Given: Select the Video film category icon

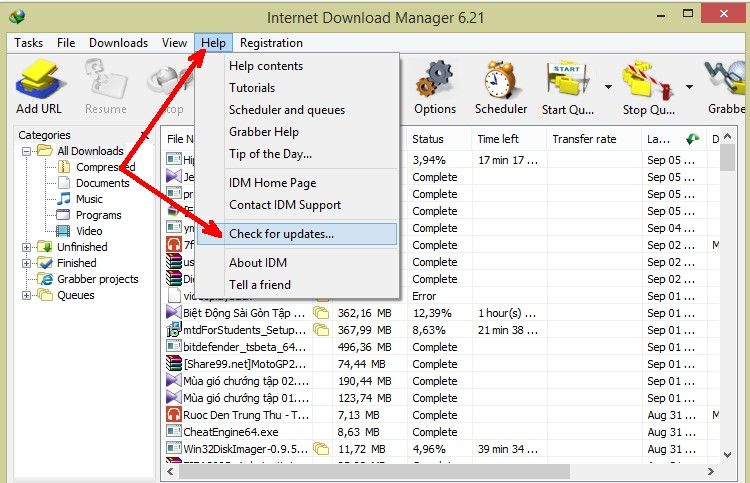Looking at the screenshot, I should point(63,231).
